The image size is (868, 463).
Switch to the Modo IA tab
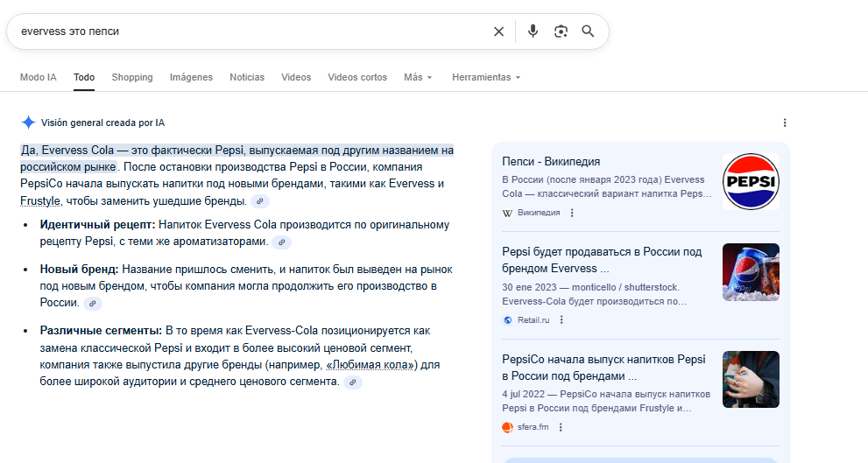[x=39, y=77]
